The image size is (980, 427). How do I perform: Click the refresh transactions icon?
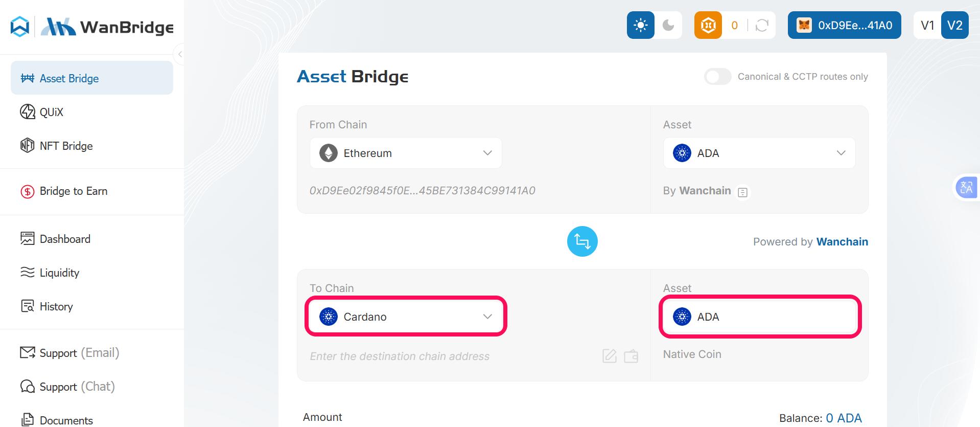coord(761,25)
